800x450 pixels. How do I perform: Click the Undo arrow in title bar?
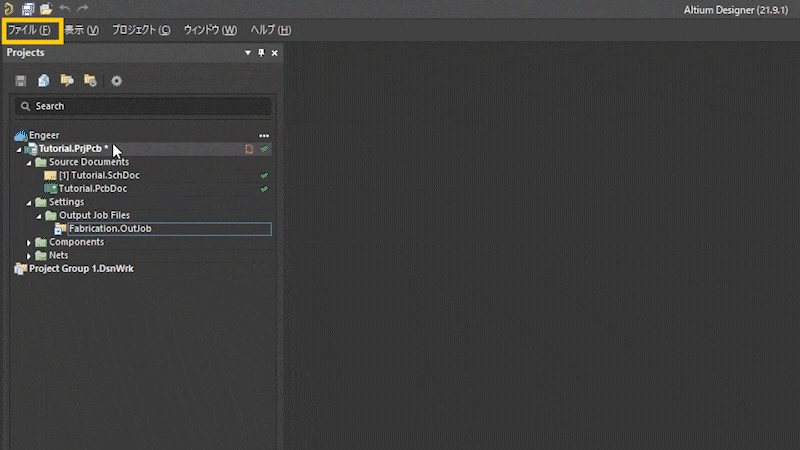65,9
